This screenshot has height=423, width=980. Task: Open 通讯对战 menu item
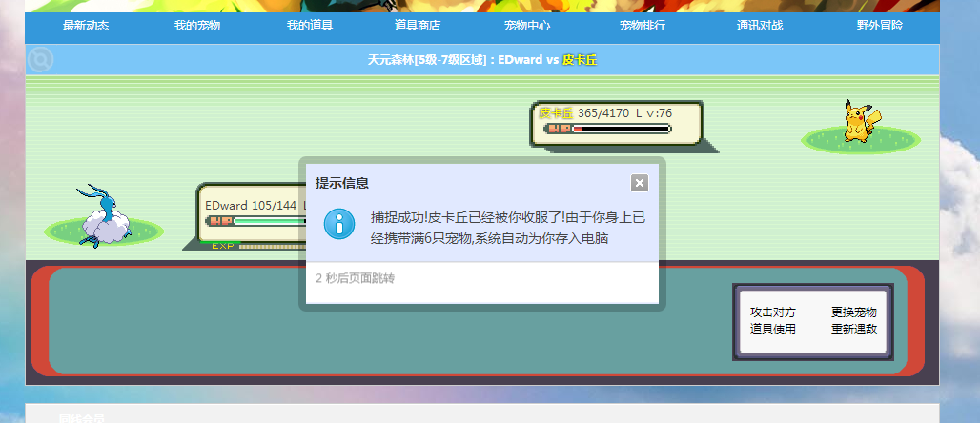pyautogui.click(x=760, y=27)
